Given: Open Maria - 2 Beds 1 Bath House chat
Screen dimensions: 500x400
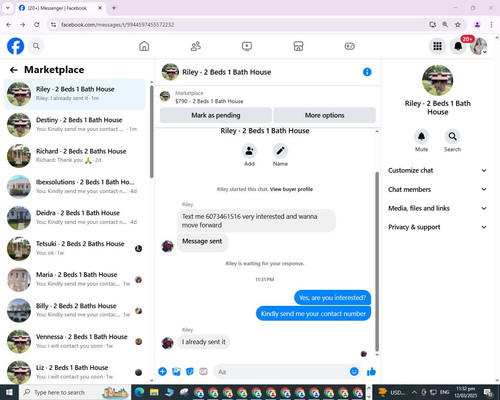Looking at the screenshot, I should point(75,279).
